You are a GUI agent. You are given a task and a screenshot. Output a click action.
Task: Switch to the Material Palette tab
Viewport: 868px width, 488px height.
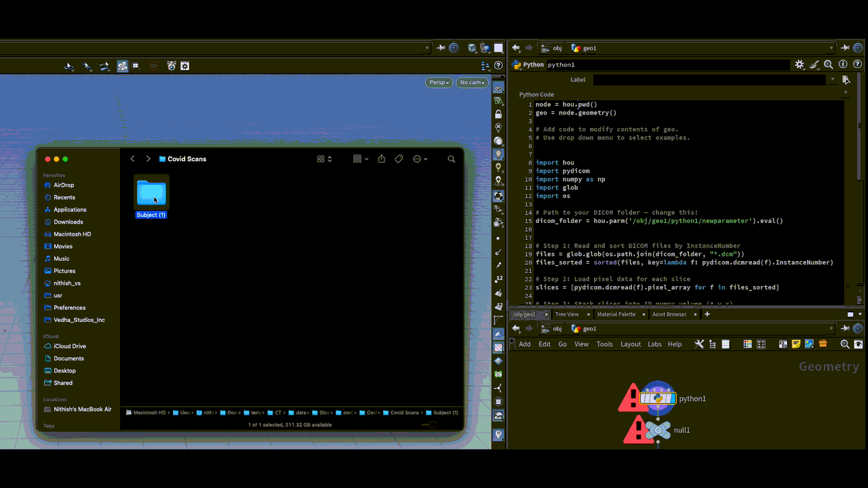pyautogui.click(x=616, y=314)
